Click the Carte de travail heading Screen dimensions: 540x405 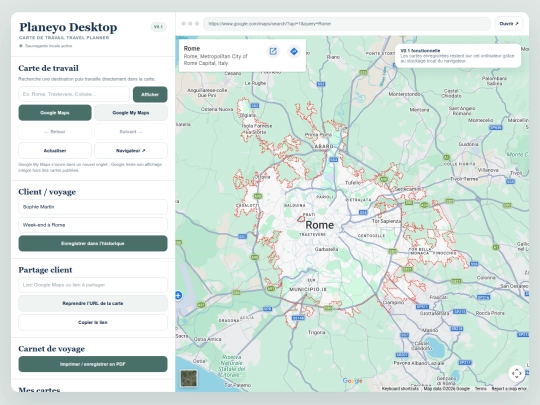click(48, 68)
